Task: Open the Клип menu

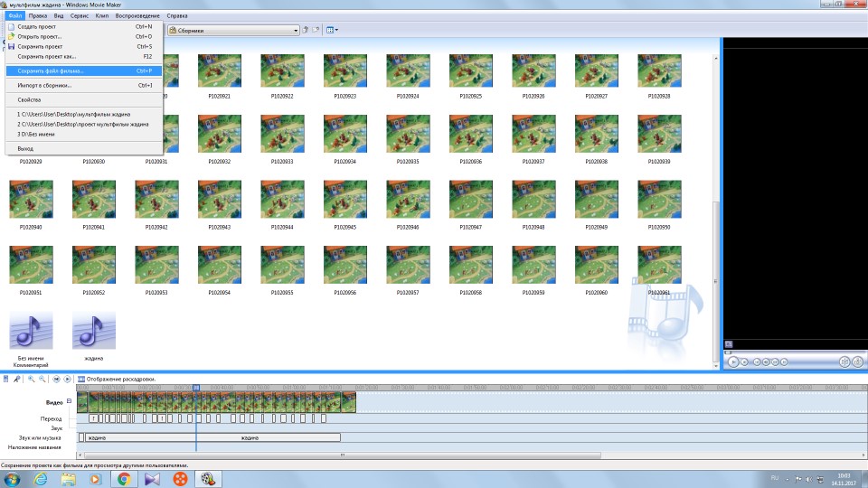Action: click(102, 16)
